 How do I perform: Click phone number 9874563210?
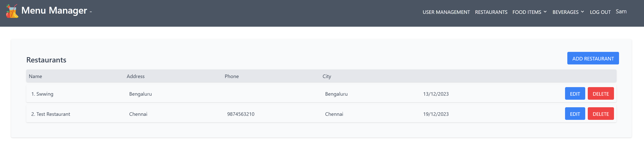[x=241, y=114]
